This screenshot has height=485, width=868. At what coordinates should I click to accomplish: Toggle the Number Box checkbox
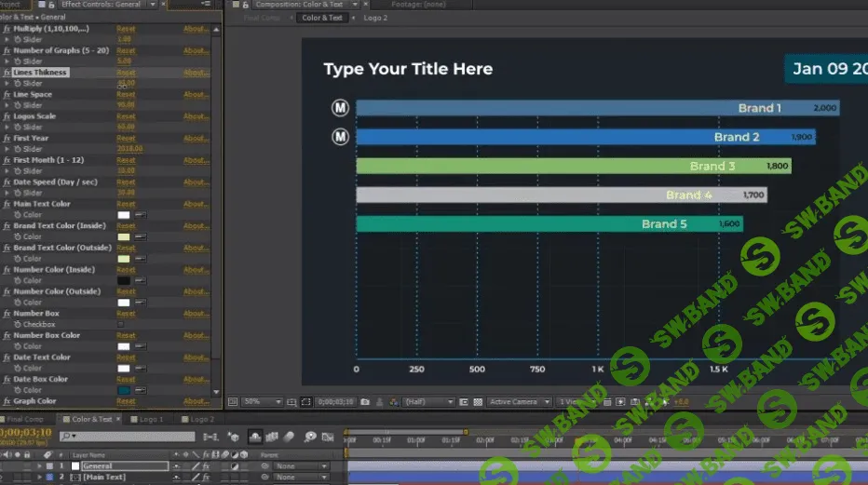click(x=121, y=325)
